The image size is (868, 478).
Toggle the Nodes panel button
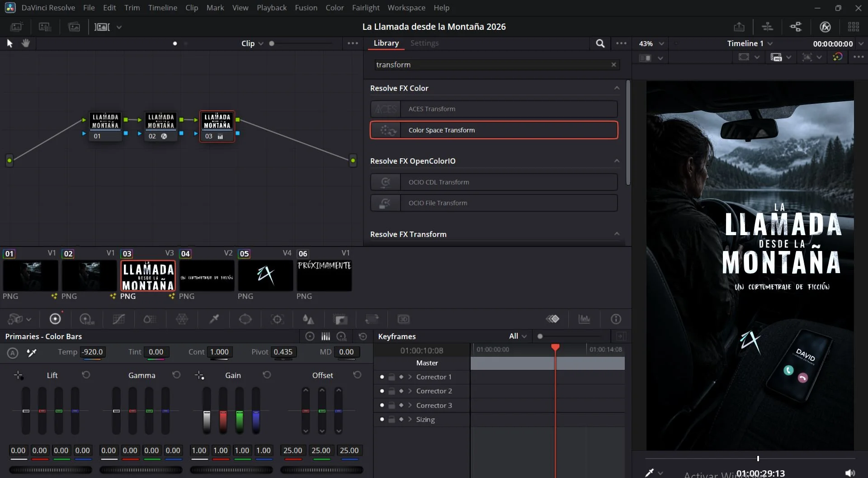(x=796, y=27)
